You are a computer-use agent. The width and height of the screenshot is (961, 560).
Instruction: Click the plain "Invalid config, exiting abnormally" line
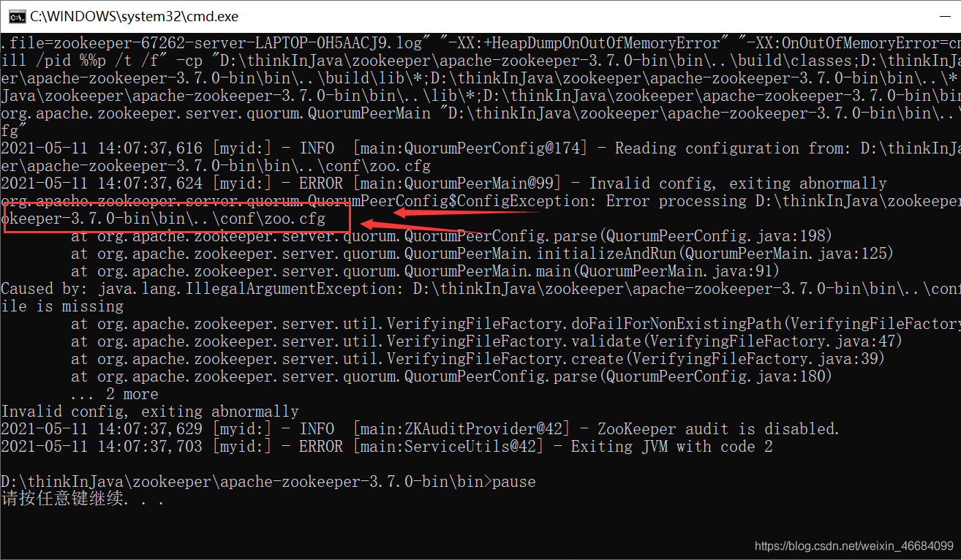click(x=150, y=412)
